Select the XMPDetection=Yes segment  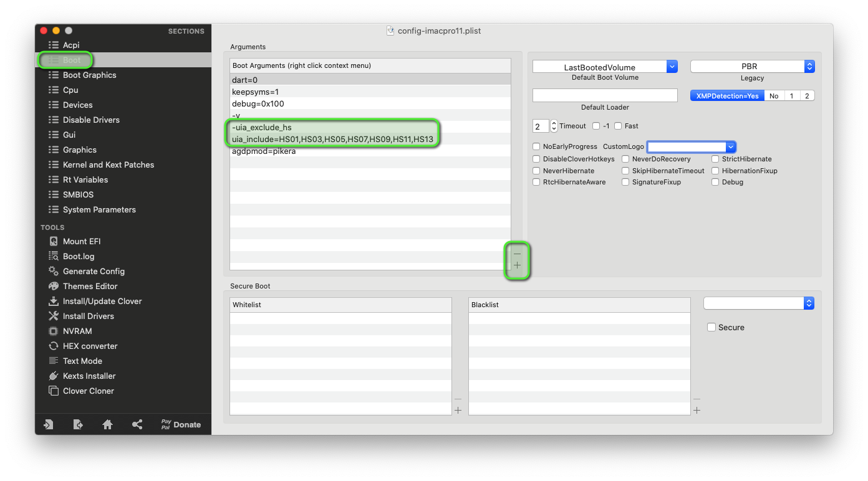[x=727, y=96]
